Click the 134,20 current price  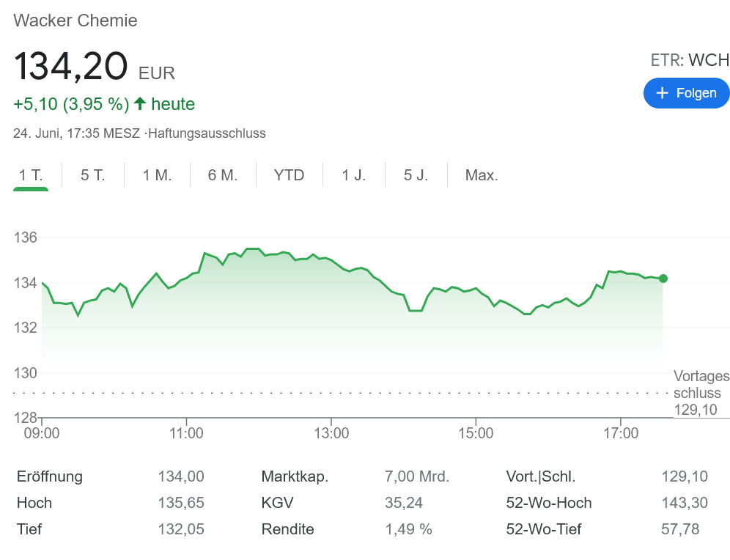[x=71, y=67]
